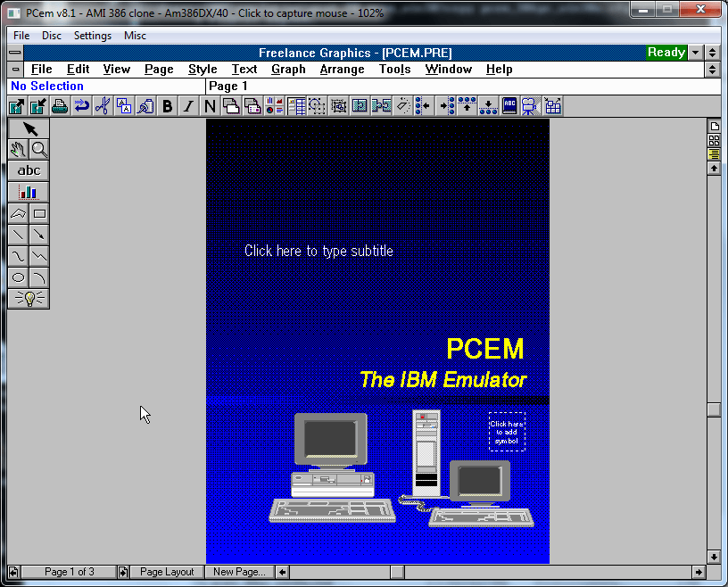Click the align bottom dots icon

tap(488, 106)
